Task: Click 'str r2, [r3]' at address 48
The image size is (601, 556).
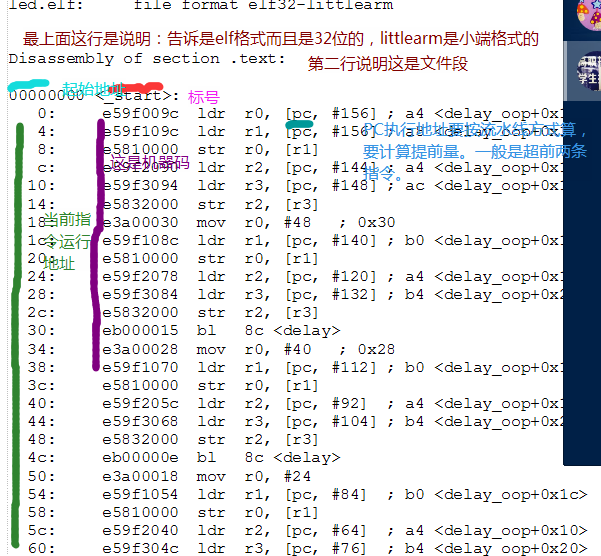Action: click(258, 440)
